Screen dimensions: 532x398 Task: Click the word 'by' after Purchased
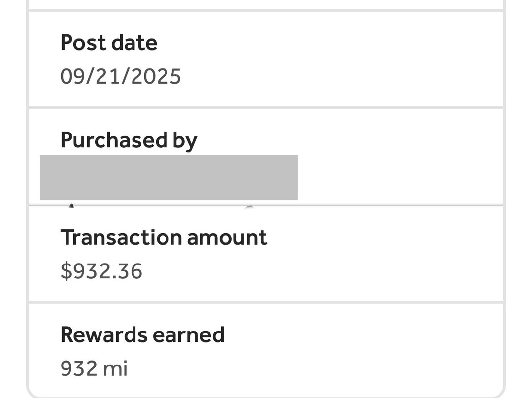point(185,141)
